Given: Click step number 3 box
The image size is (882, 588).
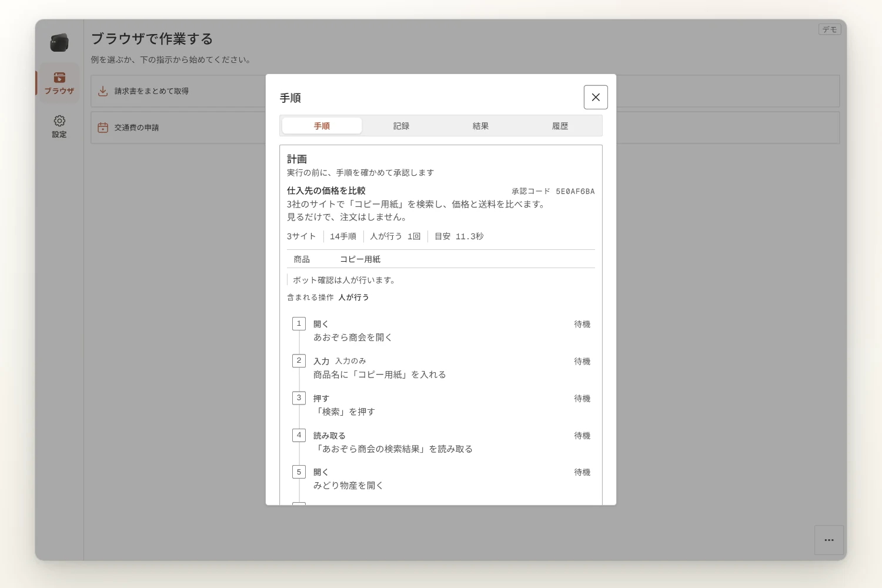Looking at the screenshot, I should point(299,398).
